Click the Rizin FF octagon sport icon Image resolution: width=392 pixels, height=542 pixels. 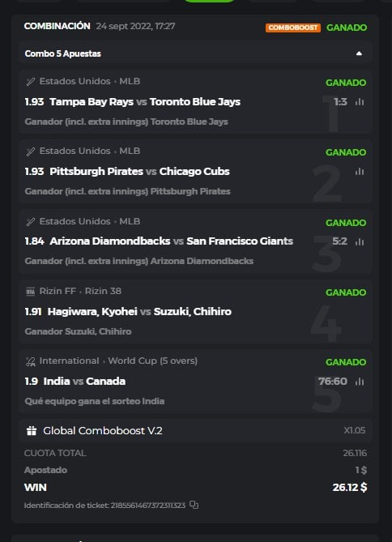(31, 292)
